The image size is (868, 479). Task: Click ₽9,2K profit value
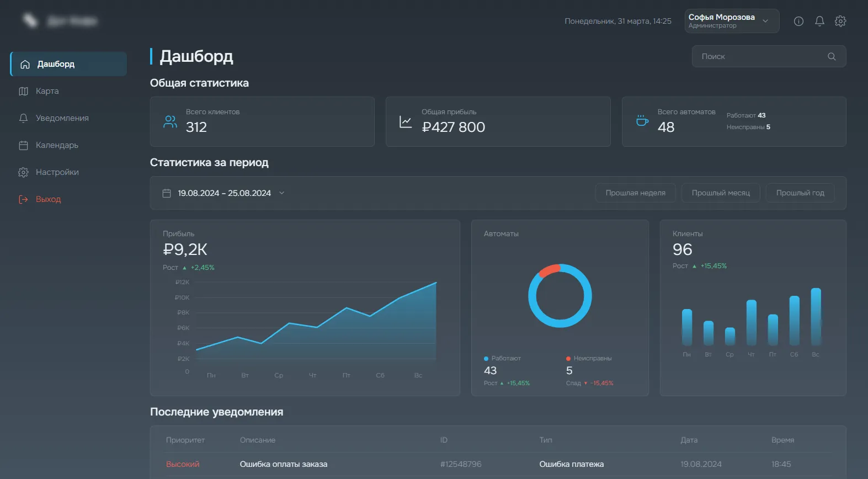[185, 249]
